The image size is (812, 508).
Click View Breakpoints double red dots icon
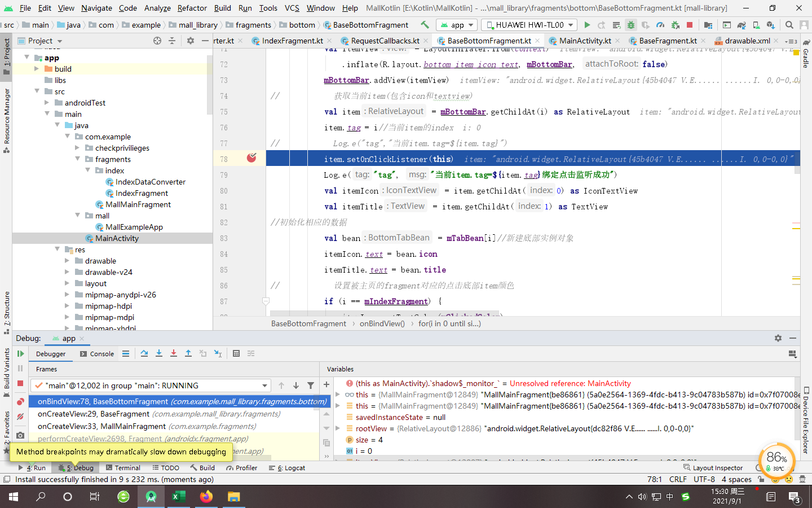pyautogui.click(x=20, y=401)
